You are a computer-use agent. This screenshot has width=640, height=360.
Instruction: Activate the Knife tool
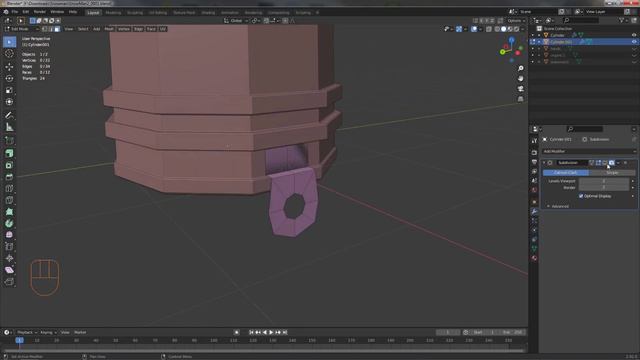click(9, 200)
